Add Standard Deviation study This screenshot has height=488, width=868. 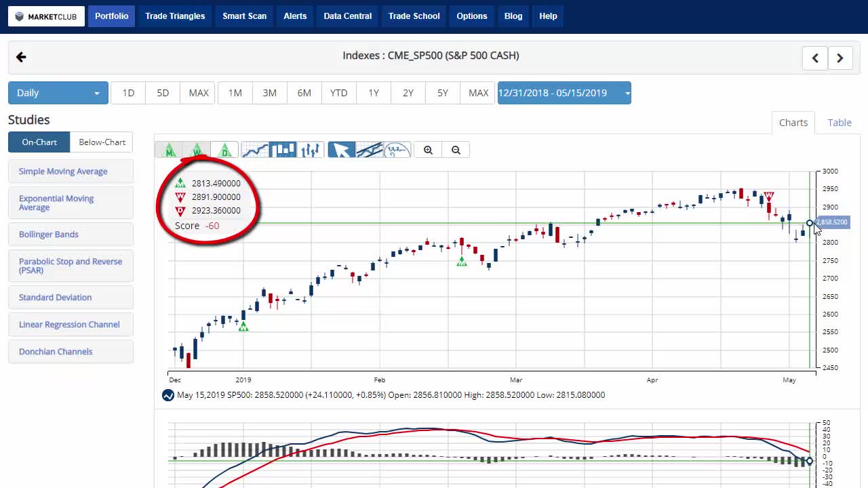[71, 298]
